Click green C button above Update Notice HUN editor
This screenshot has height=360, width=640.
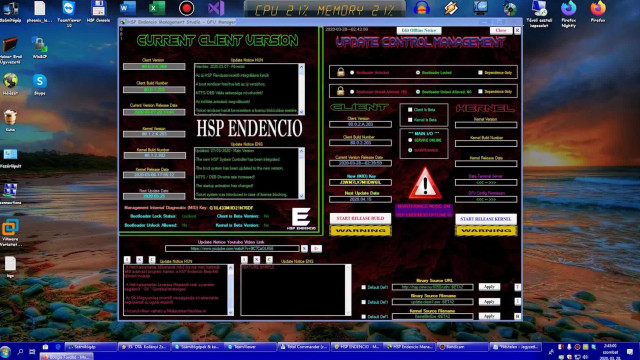click(x=152, y=260)
